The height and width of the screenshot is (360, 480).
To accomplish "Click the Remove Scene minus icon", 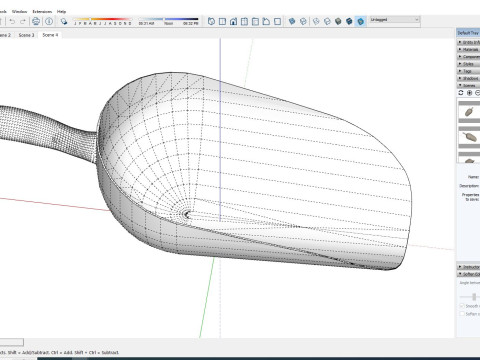I will tap(477, 93).
